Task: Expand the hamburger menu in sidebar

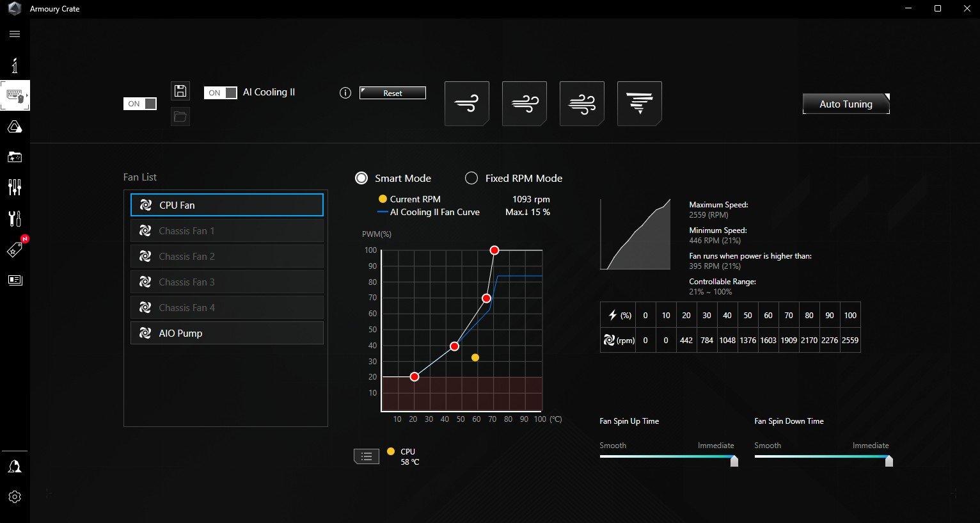Action: (x=15, y=34)
